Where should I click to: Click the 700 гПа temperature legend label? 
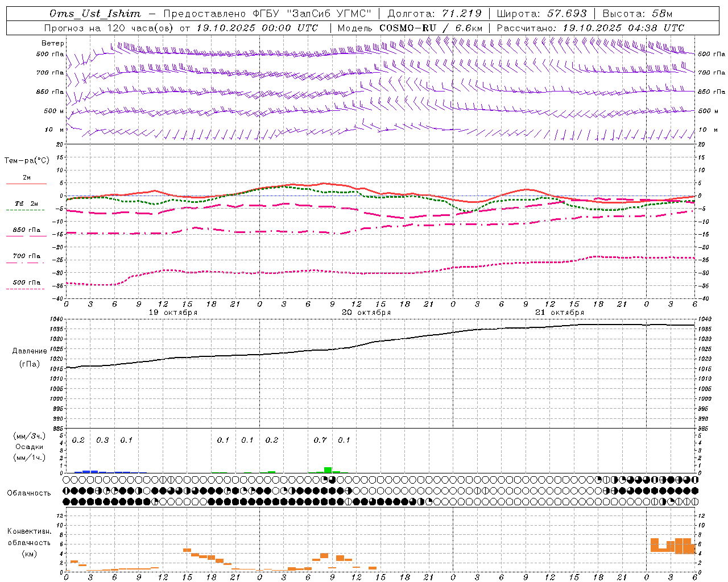26,256
